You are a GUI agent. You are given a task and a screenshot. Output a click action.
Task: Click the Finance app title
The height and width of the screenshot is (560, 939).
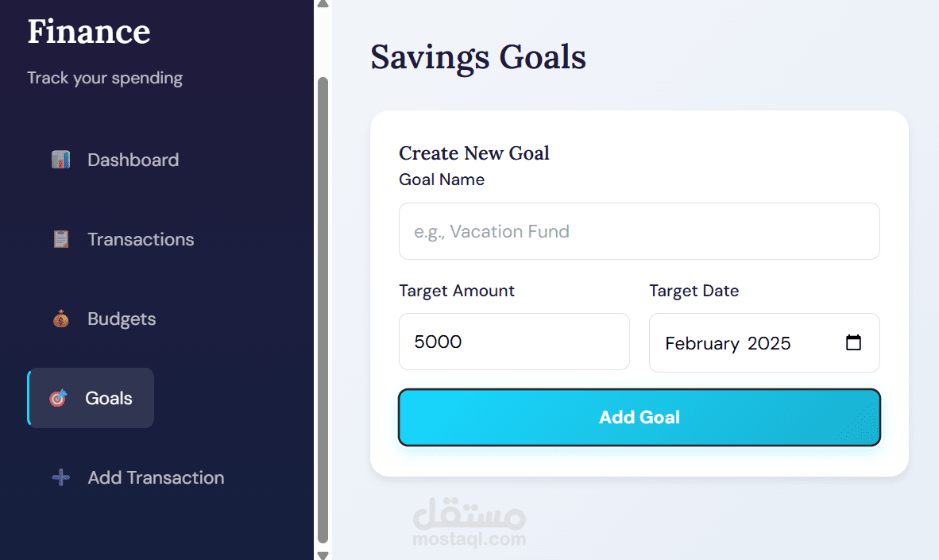click(89, 32)
